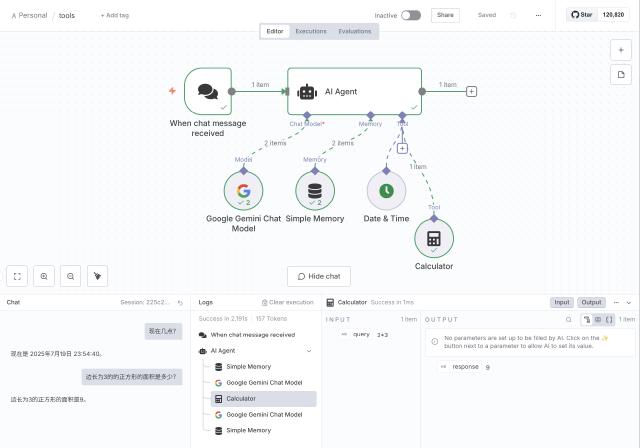Collapse the logs panel with chevron

click(628, 302)
